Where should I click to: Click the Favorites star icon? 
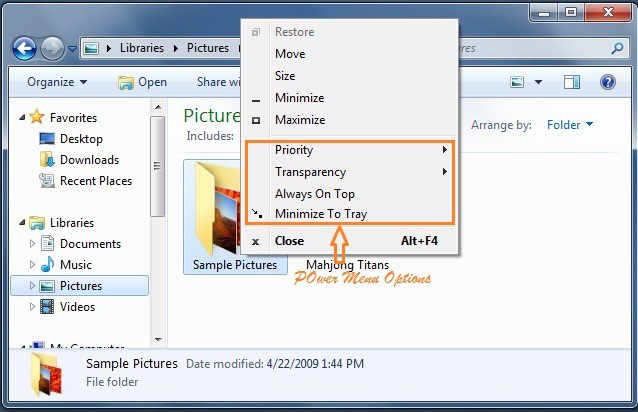tap(37, 117)
